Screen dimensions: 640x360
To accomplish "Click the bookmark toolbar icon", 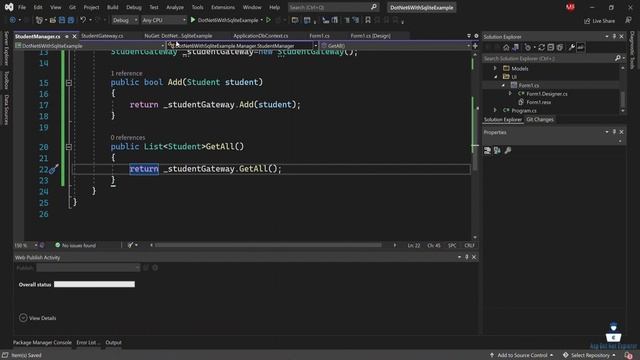I will click(x=368, y=20).
